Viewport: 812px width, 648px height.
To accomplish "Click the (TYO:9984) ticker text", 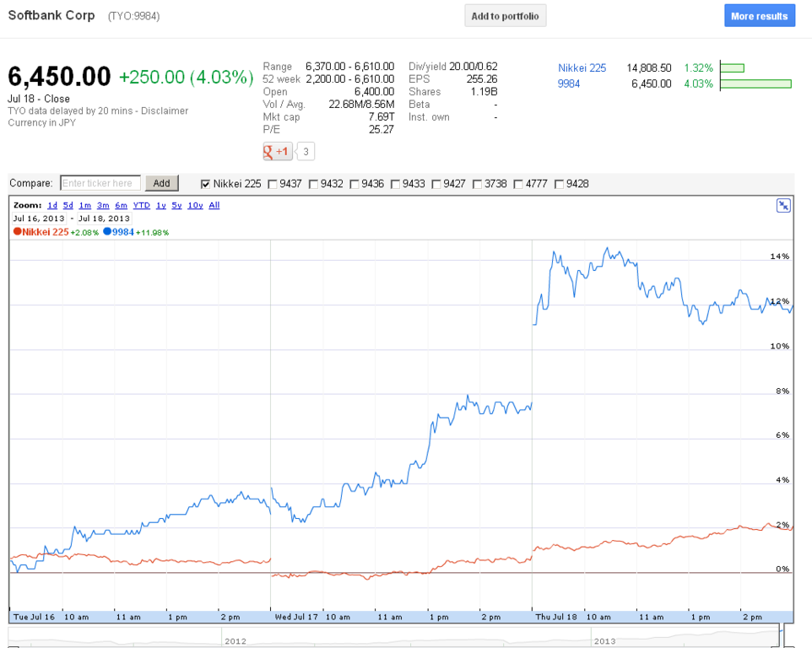I will click(133, 16).
